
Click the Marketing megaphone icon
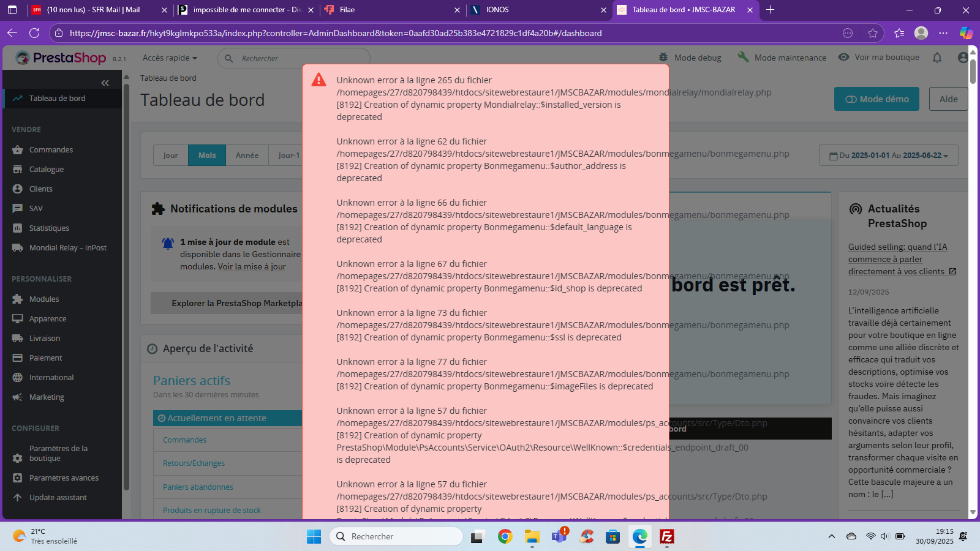click(17, 397)
